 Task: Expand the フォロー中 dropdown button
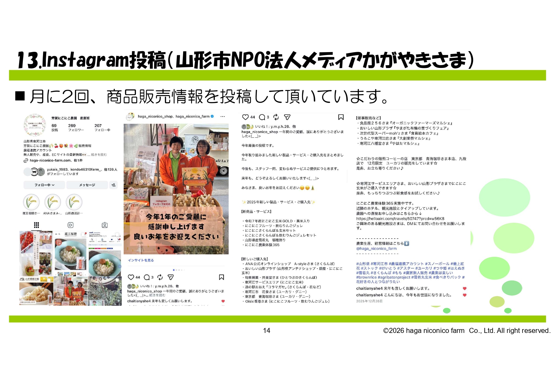tap(44, 185)
